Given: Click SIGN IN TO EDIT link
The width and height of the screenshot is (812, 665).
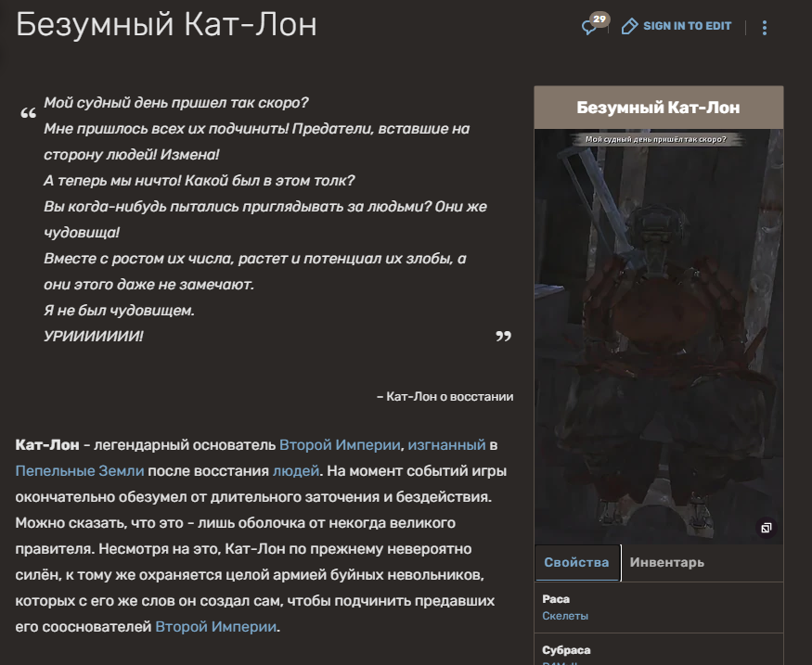Looking at the screenshot, I should click(x=688, y=26).
